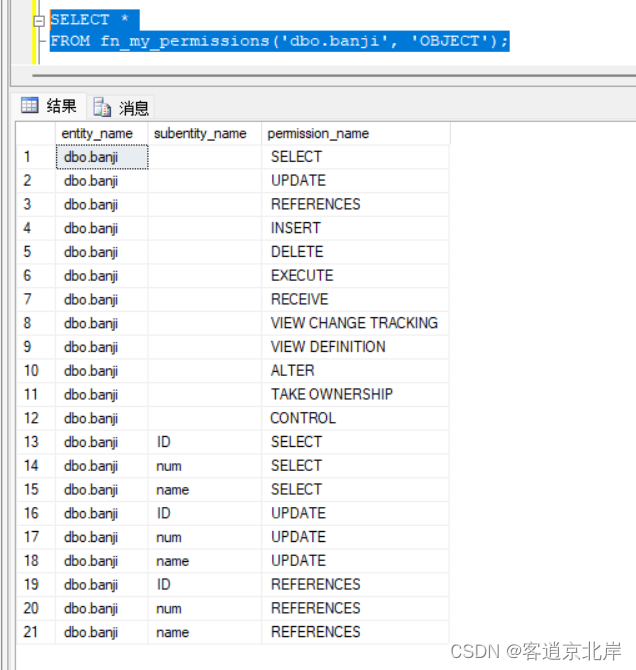Screen dimensions: 636x670
Task: Click the VIEW DEFINITION cell
Action: [x=356, y=347]
